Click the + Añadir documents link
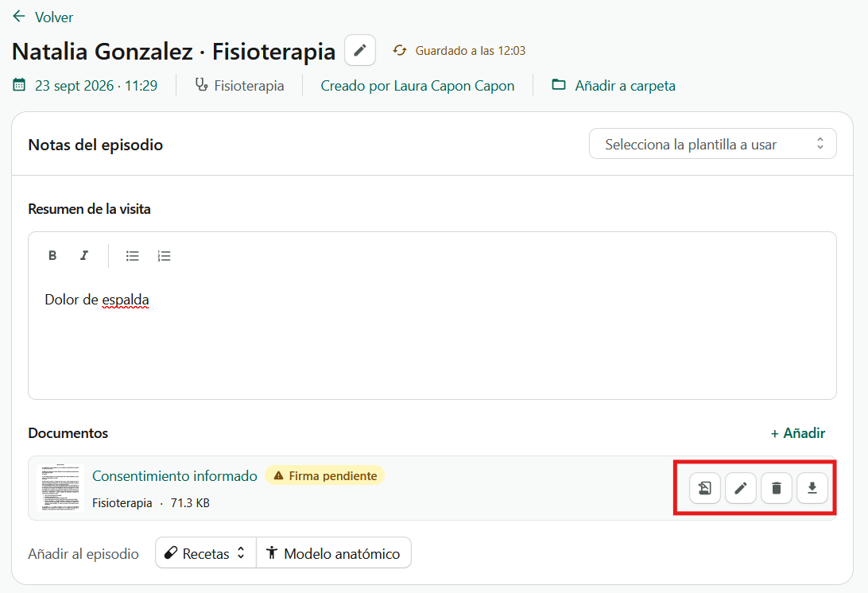Image resolution: width=868 pixels, height=593 pixels. [x=798, y=433]
